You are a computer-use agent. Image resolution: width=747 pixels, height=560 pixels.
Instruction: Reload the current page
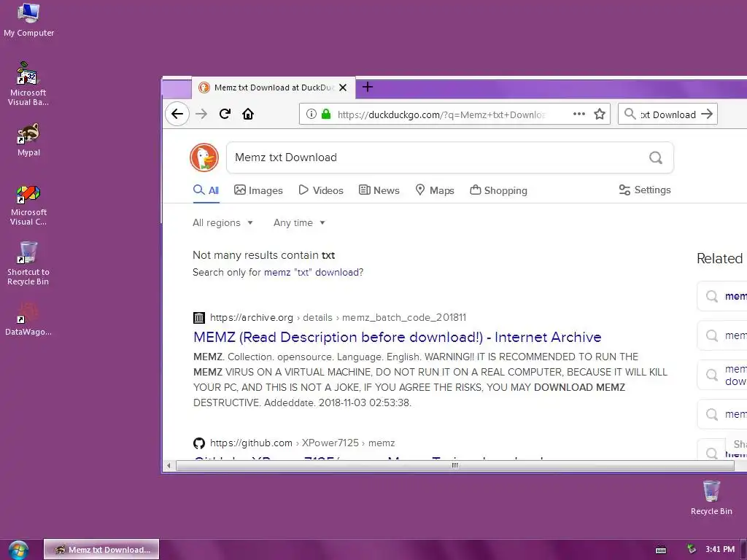[x=225, y=114]
